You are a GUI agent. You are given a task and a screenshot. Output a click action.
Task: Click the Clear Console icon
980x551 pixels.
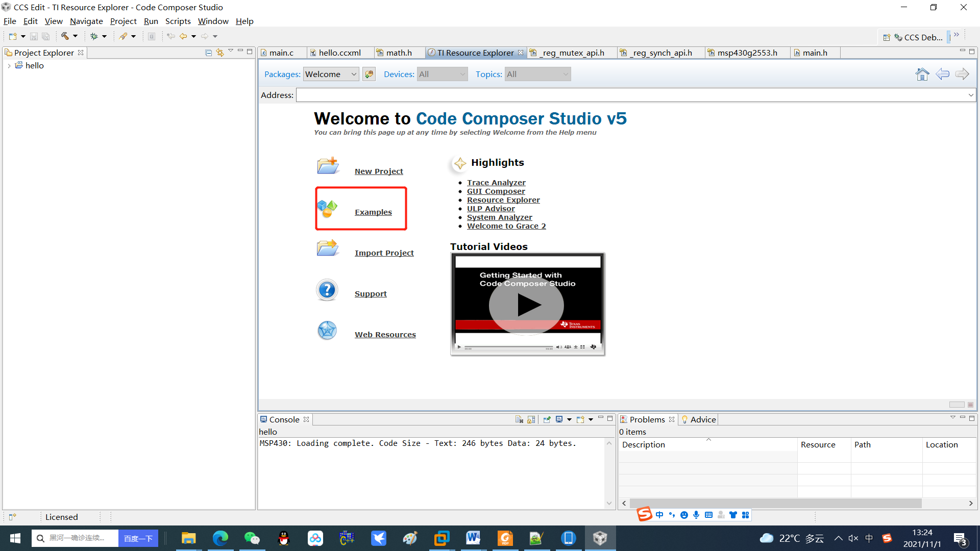tap(519, 419)
